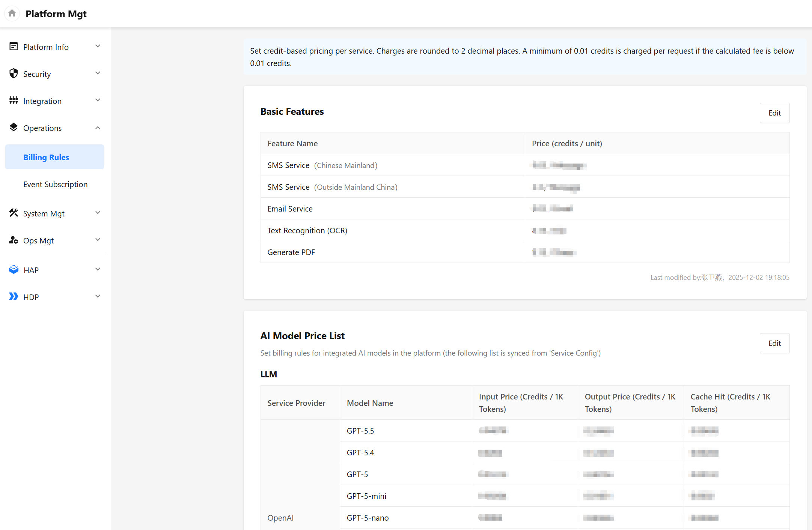Open Security menu label

tap(37, 74)
